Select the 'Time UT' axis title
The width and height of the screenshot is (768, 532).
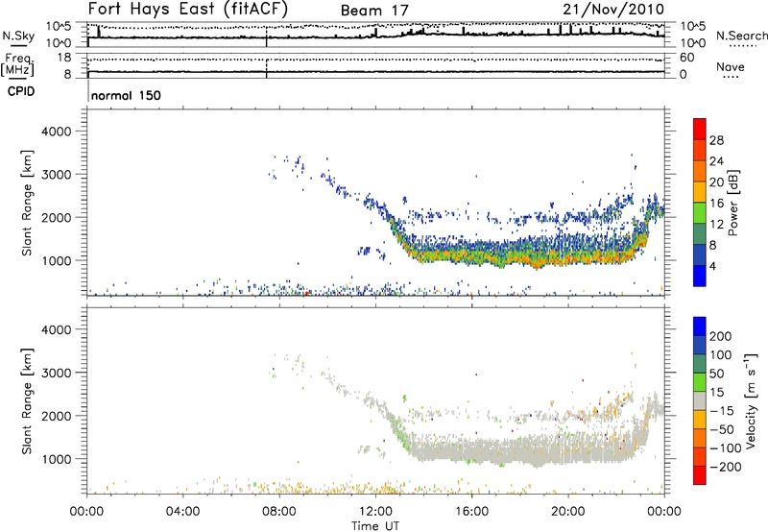click(375, 526)
